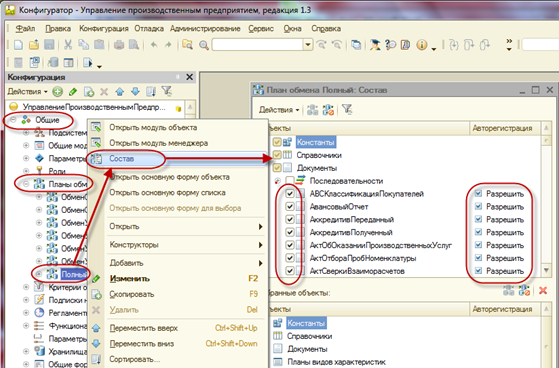Click the pencil Edit icon in Конфигурация panel
The width and height of the screenshot is (559, 368).
click(73, 92)
